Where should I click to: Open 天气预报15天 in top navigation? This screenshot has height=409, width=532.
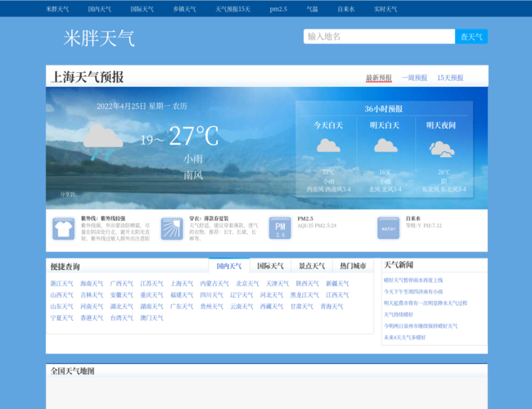pos(232,9)
